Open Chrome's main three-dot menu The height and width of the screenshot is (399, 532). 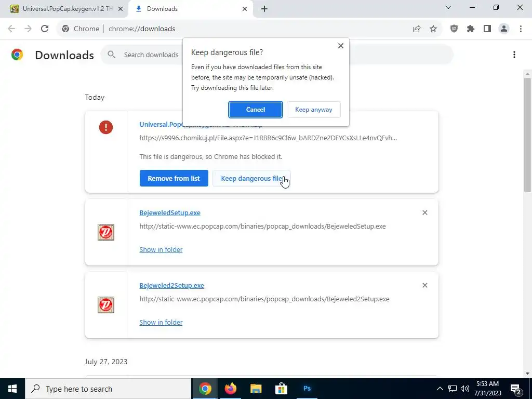[x=521, y=29]
